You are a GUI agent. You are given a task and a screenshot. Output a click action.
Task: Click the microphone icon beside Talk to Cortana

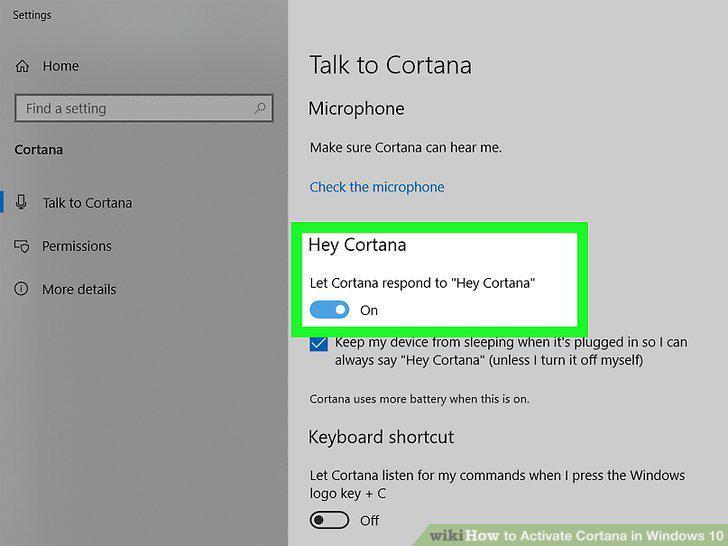21,202
